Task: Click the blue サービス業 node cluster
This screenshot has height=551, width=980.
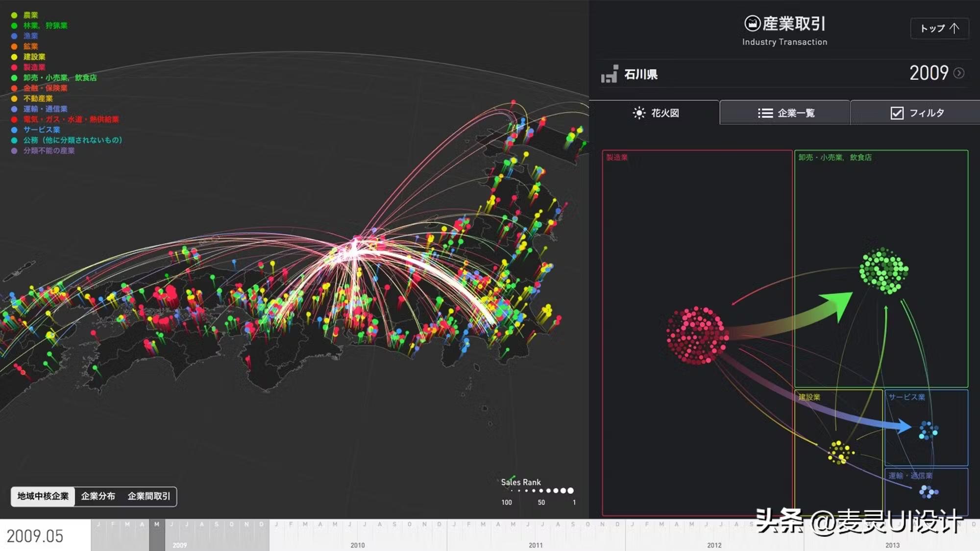Action: 928,431
